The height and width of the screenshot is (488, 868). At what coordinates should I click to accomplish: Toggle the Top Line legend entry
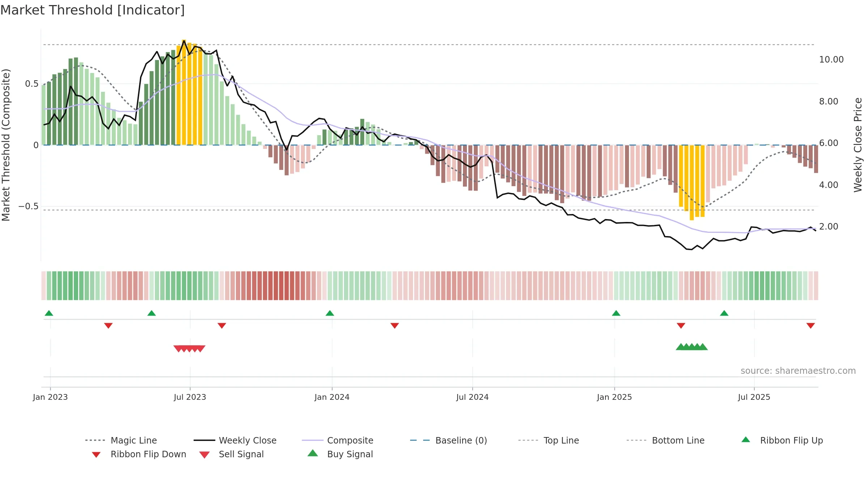pos(548,440)
